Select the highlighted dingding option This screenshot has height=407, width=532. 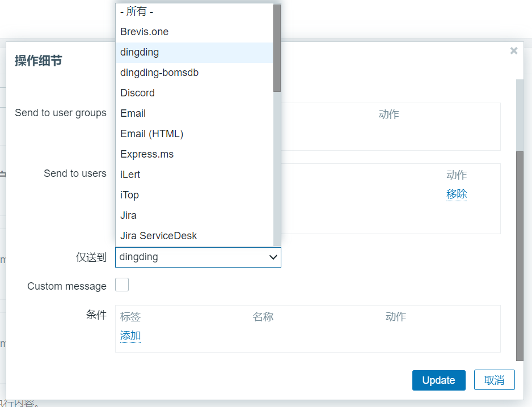click(195, 52)
